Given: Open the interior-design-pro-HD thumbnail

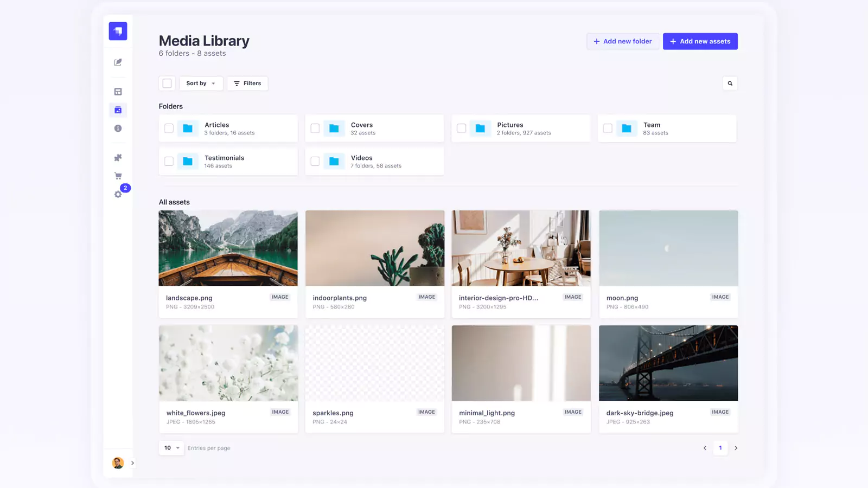Looking at the screenshot, I should click(x=521, y=248).
